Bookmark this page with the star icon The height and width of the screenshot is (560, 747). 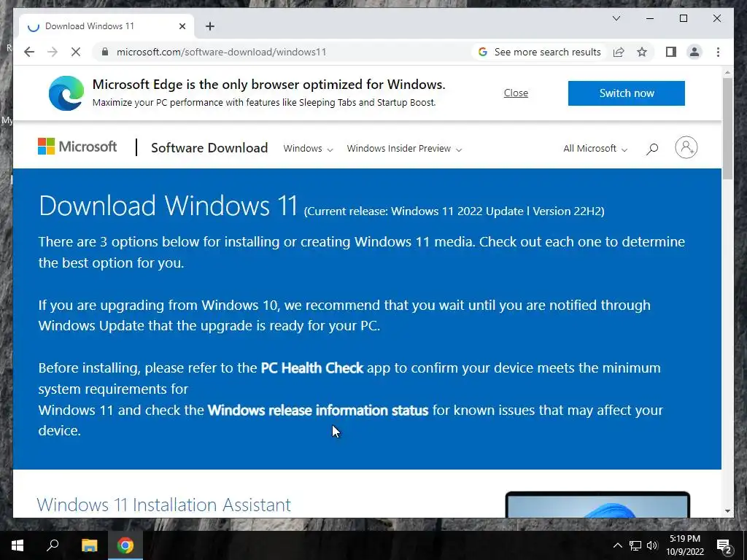642,52
